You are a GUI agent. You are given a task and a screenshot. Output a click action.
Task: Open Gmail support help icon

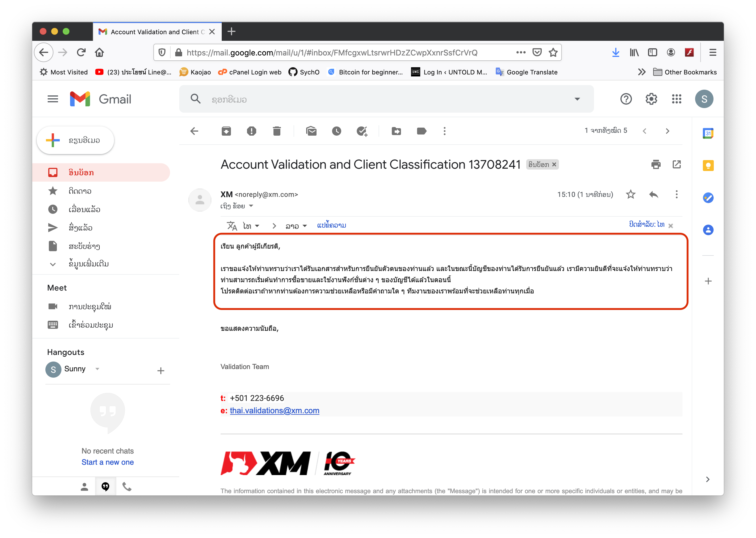click(626, 99)
